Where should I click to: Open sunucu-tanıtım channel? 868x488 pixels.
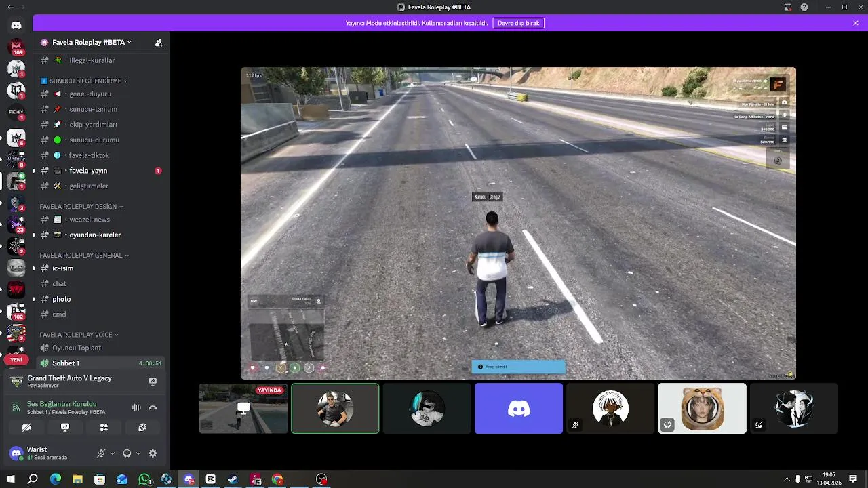click(101, 109)
